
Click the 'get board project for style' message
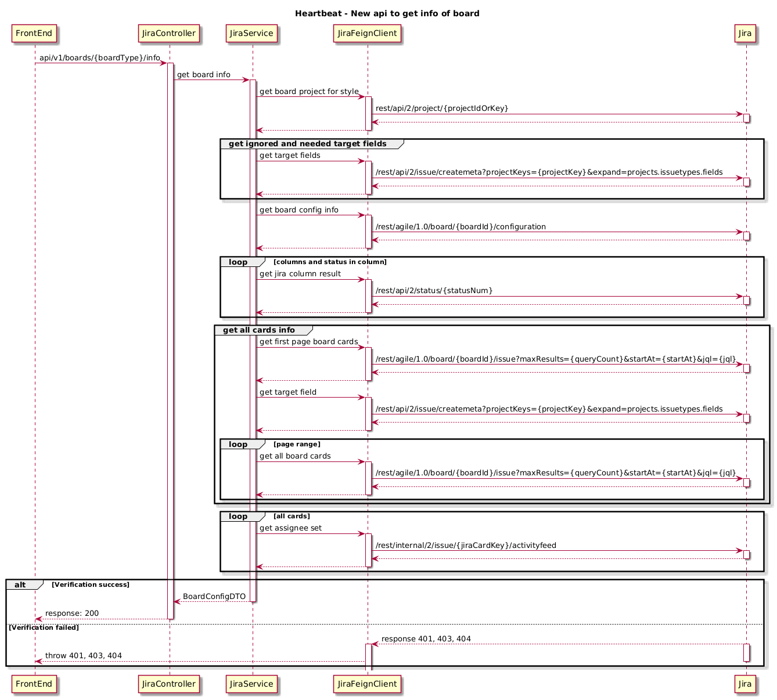pos(309,92)
